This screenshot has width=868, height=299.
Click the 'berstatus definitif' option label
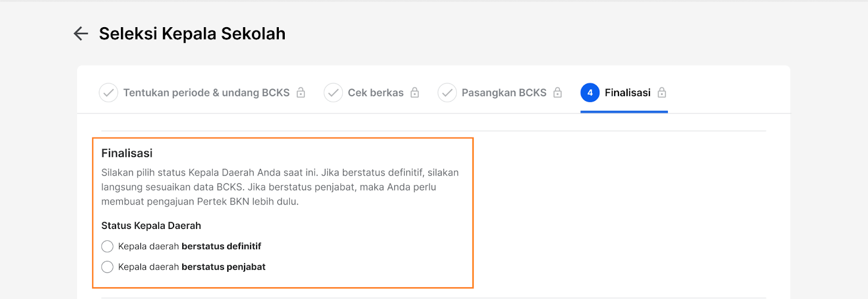221,246
